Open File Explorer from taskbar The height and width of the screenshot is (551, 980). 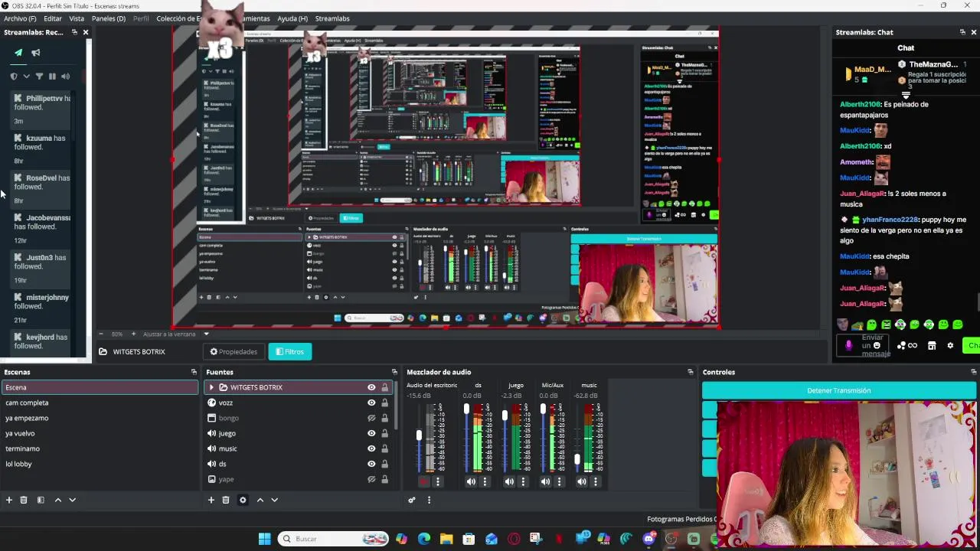coord(446,539)
